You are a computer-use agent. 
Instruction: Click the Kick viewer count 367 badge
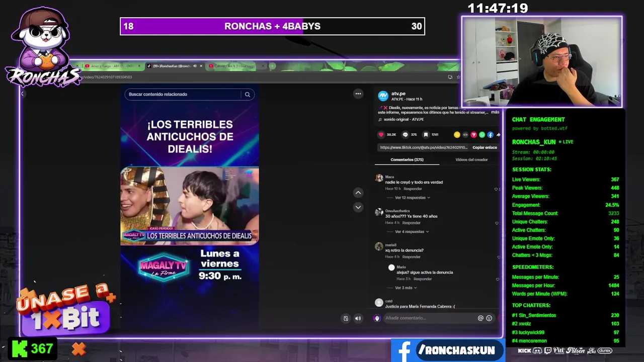coord(33,349)
